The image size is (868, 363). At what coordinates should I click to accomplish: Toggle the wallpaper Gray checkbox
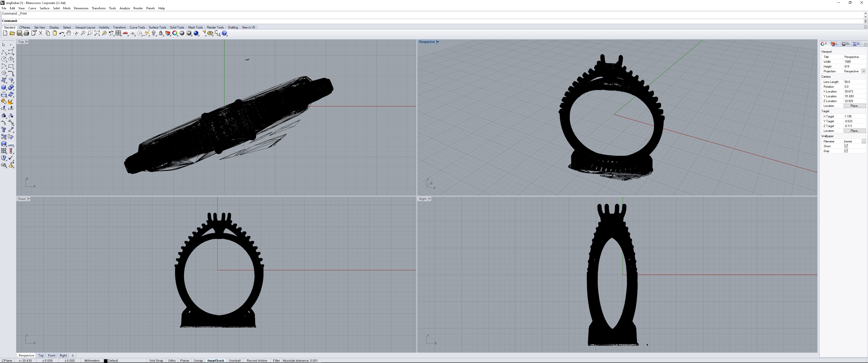(846, 150)
